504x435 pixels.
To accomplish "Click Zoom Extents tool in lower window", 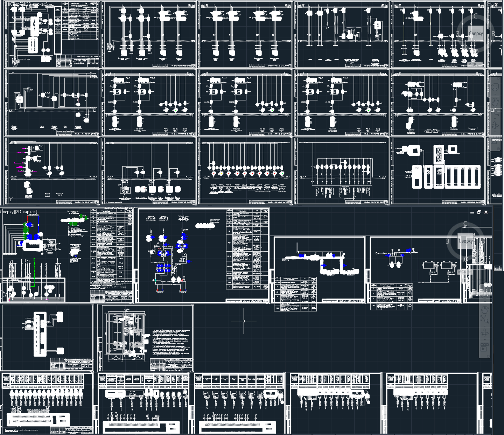I will coord(484,319).
